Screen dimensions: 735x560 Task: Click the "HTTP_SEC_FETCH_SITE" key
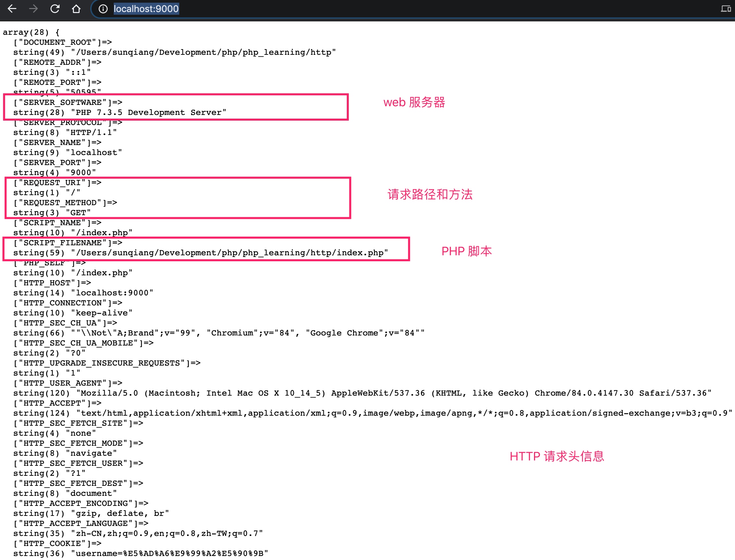pos(78,423)
